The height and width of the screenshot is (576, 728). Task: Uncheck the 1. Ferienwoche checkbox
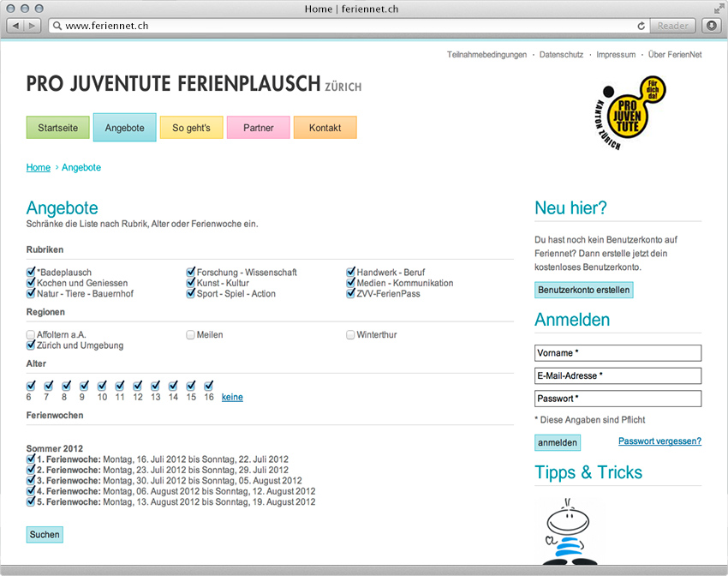[31, 459]
